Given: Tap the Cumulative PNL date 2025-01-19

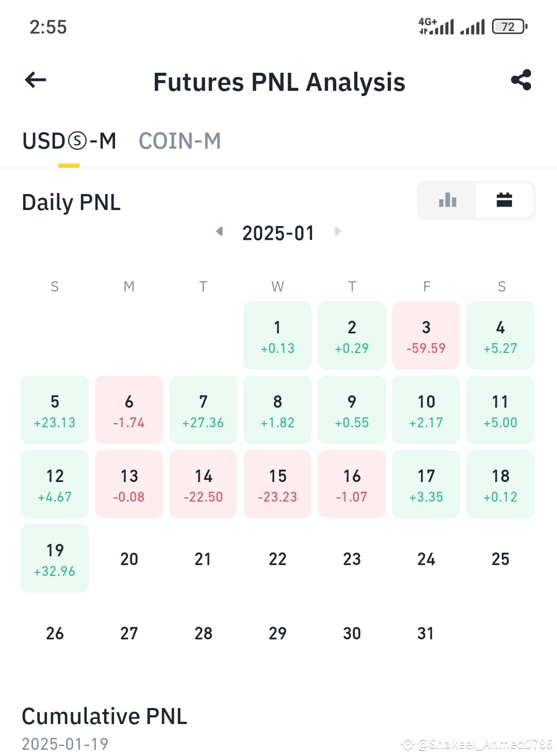Looking at the screenshot, I should [x=65, y=744].
